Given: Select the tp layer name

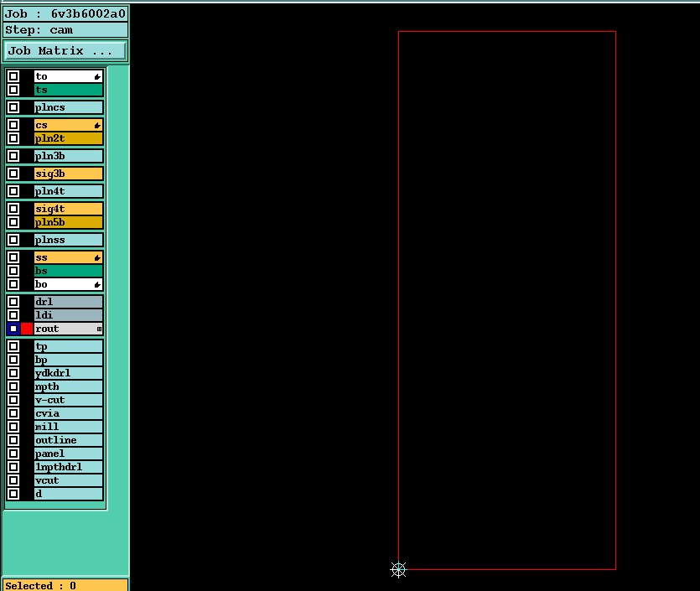Looking at the screenshot, I should click(69, 346).
